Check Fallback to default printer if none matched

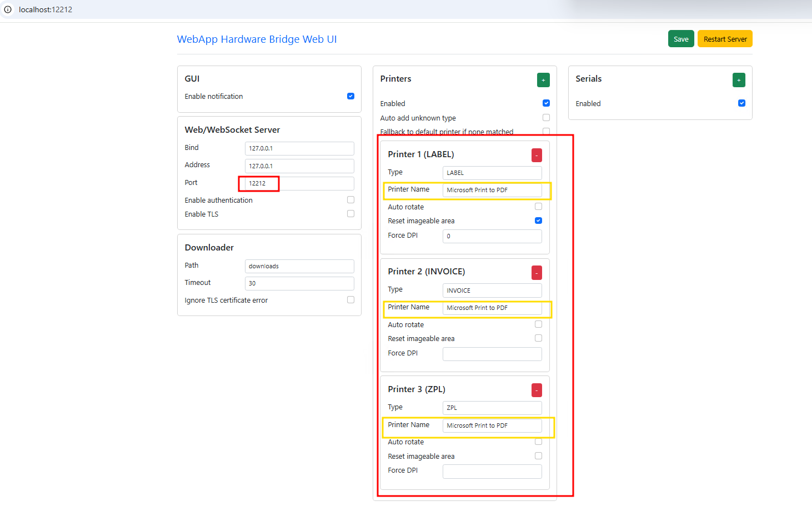click(x=546, y=131)
